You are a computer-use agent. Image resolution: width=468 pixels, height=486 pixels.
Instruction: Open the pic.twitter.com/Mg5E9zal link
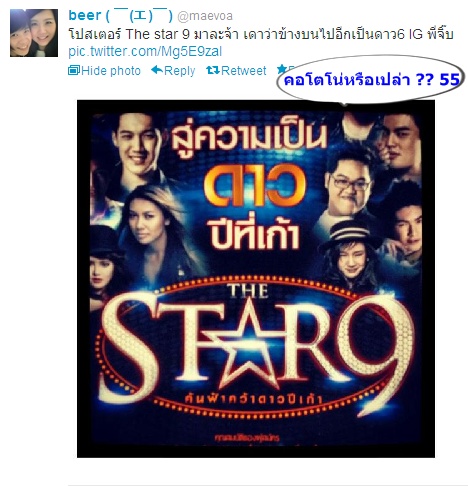pyautogui.click(x=145, y=52)
